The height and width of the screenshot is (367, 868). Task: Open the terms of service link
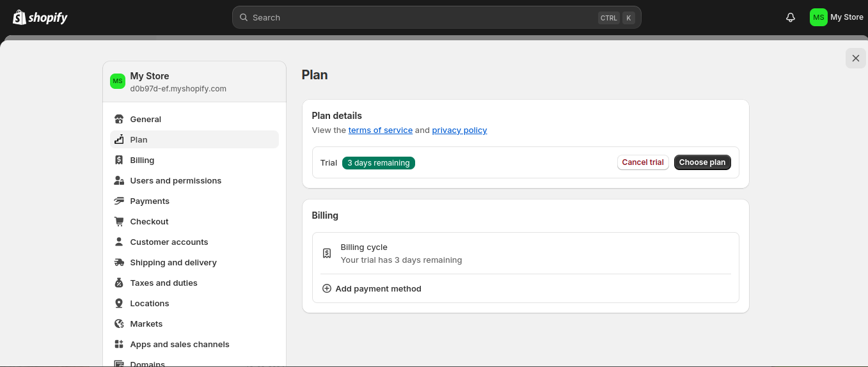pyautogui.click(x=380, y=130)
